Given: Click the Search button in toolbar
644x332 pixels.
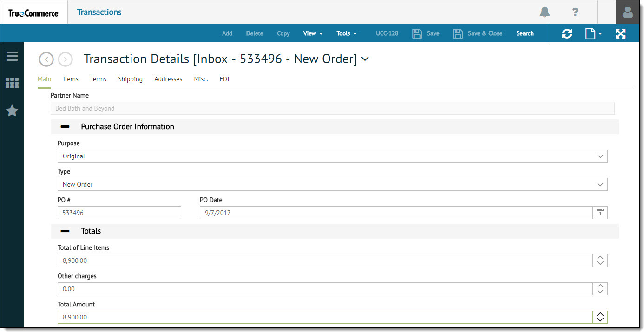Looking at the screenshot, I should point(525,33).
